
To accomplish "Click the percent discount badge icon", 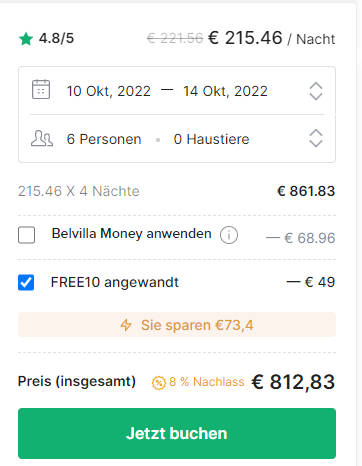I will (x=159, y=383).
